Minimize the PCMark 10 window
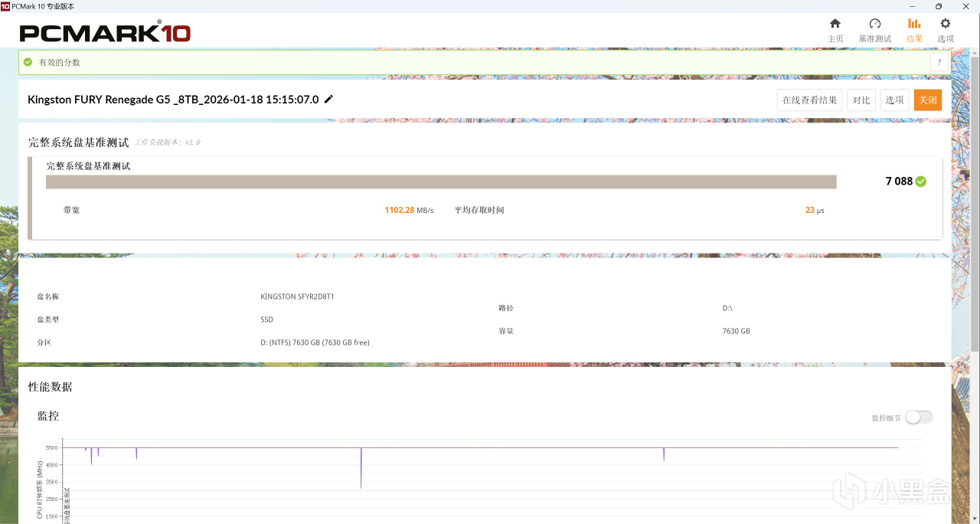Screen dimensions: 980x524 point(914,6)
